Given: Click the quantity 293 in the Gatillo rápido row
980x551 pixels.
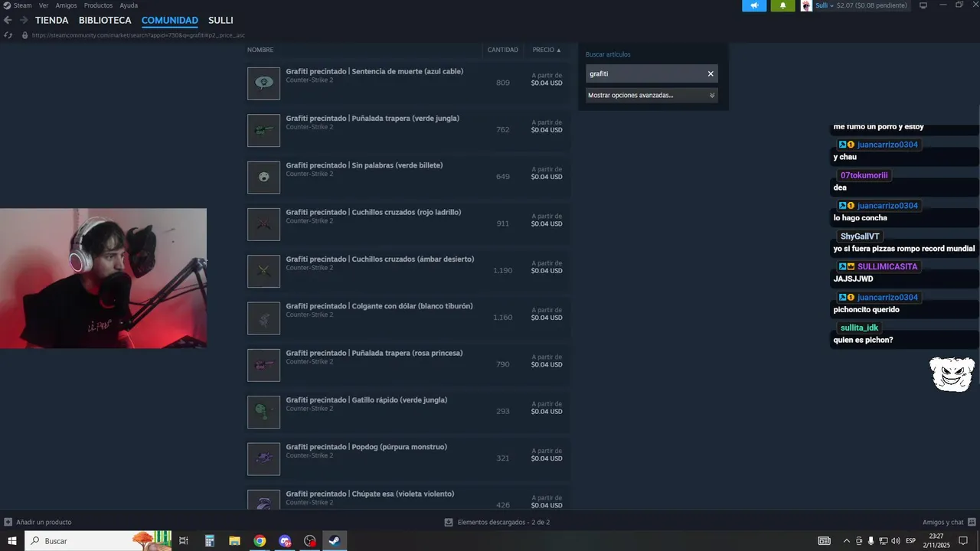Looking at the screenshot, I should [x=503, y=412].
